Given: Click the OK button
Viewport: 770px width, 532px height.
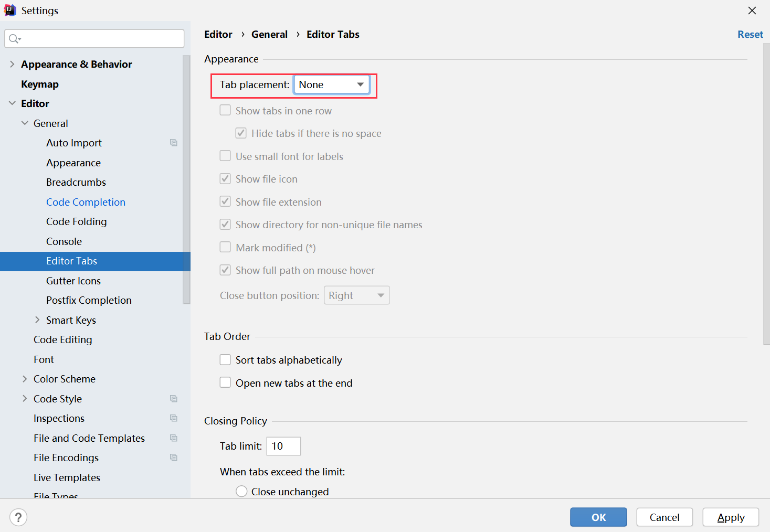Looking at the screenshot, I should click(598, 517).
